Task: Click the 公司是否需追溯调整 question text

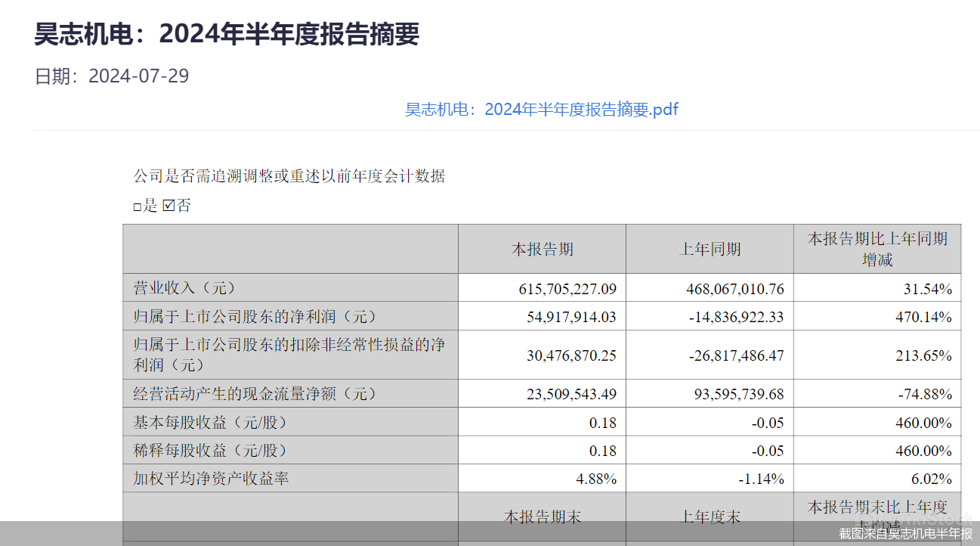Action: click(x=289, y=176)
